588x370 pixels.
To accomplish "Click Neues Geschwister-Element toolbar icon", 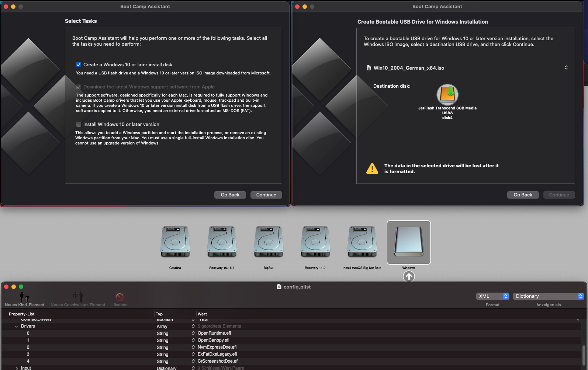I will point(78,296).
